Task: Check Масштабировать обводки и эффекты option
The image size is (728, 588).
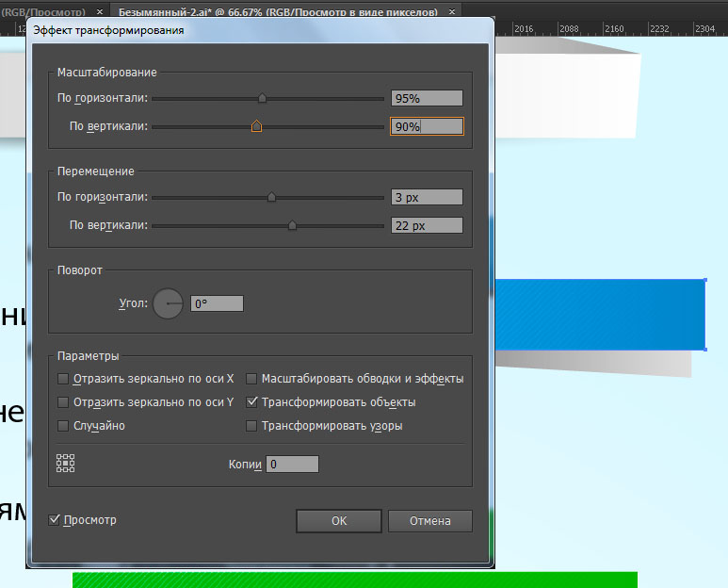Action: (251, 379)
